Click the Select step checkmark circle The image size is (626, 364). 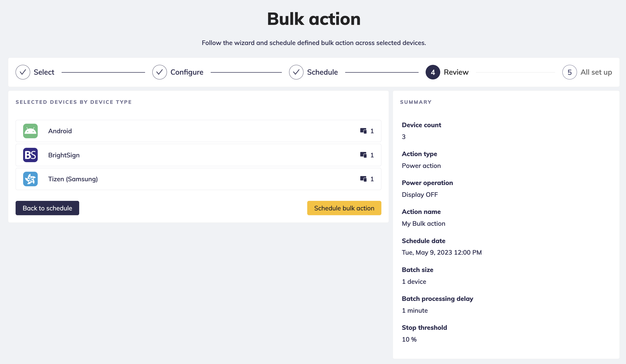coord(23,72)
